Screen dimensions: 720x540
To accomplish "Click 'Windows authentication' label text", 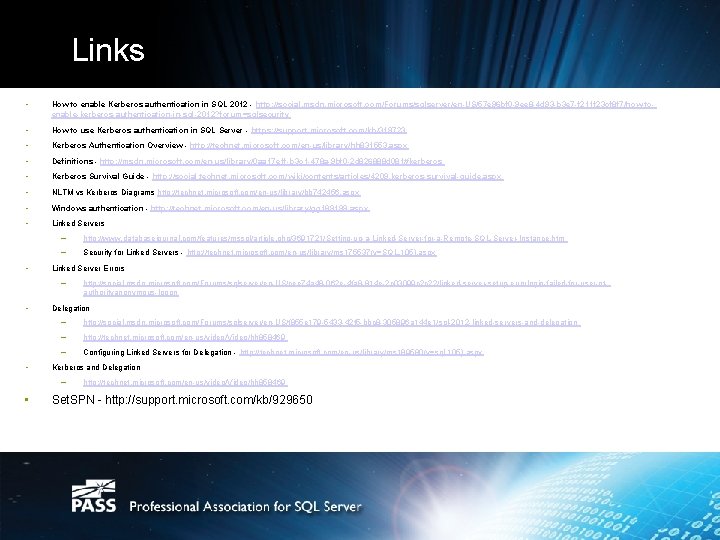I will click(97, 208).
